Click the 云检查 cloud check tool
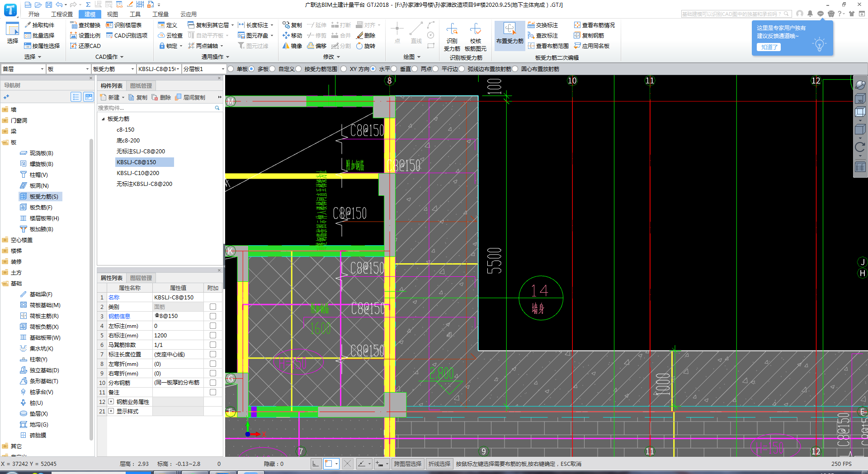 tap(170, 35)
